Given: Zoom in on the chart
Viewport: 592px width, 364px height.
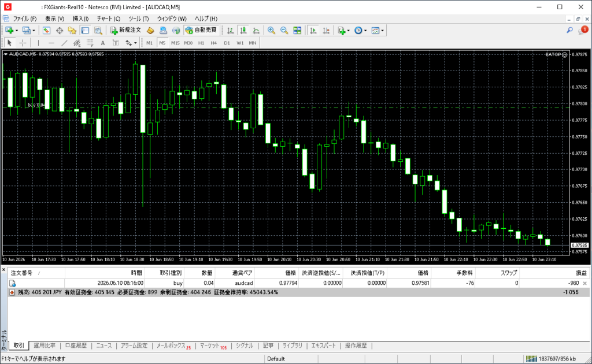Looking at the screenshot, I should point(271,31).
